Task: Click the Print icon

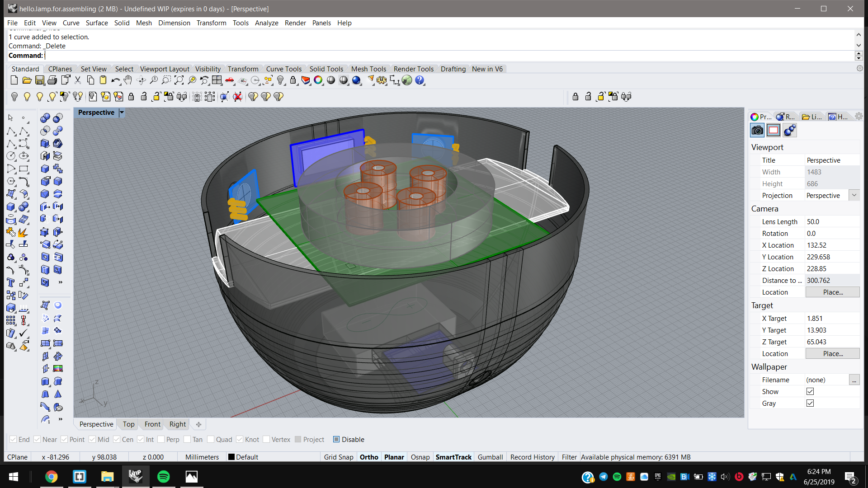Action: click(52, 80)
